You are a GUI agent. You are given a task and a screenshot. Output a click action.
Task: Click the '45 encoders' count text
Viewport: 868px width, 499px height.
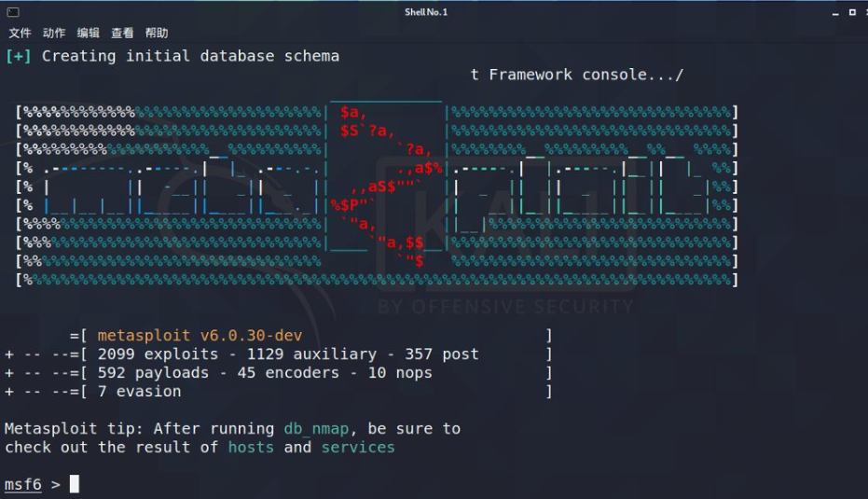tap(288, 373)
